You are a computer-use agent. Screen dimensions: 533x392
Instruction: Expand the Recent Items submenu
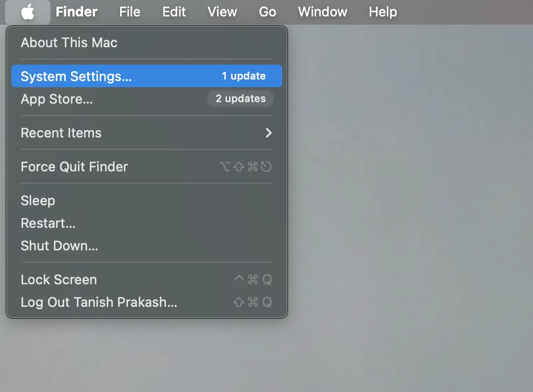[147, 133]
